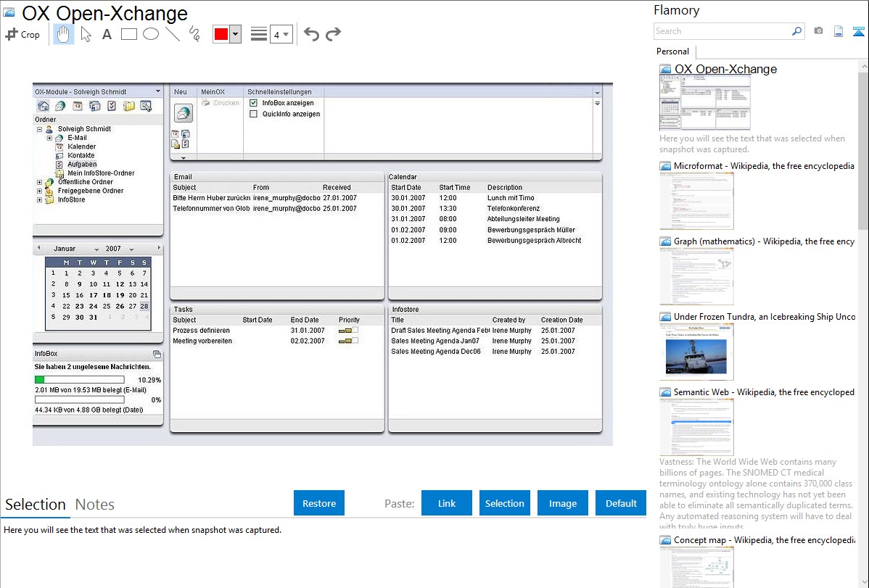This screenshot has height=588, width=869.
Task: Select the text annotation tool
Action: (107, 34)
